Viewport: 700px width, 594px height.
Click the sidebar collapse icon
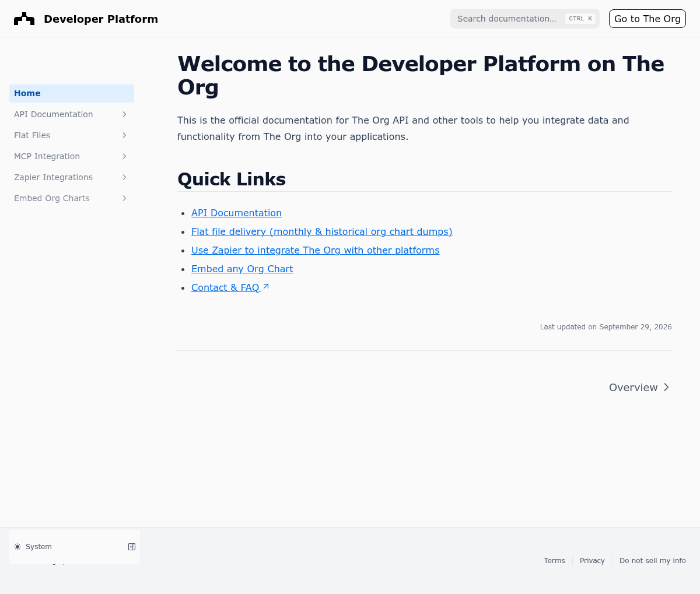click(x=132, y=547)
